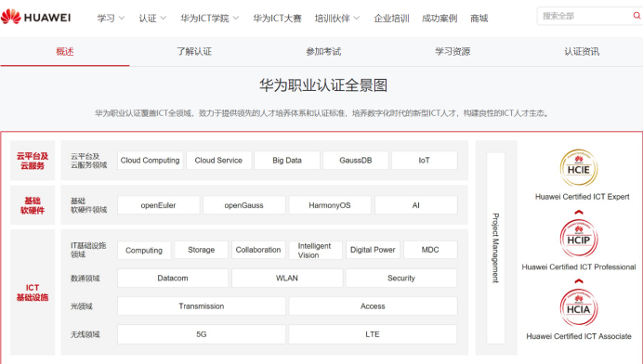Open the Big Data certification
The height and width of the screenshot is (364, 643).
point(287,161)
